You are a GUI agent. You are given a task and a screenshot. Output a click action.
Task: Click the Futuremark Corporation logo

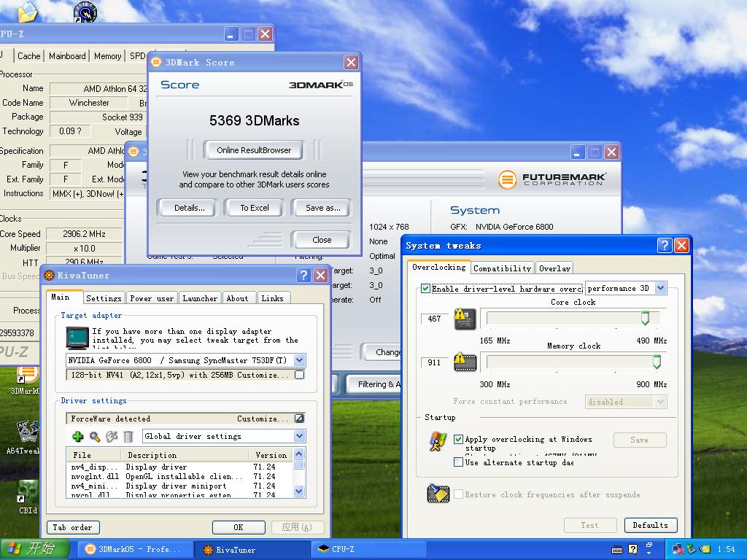click(551, 179)
